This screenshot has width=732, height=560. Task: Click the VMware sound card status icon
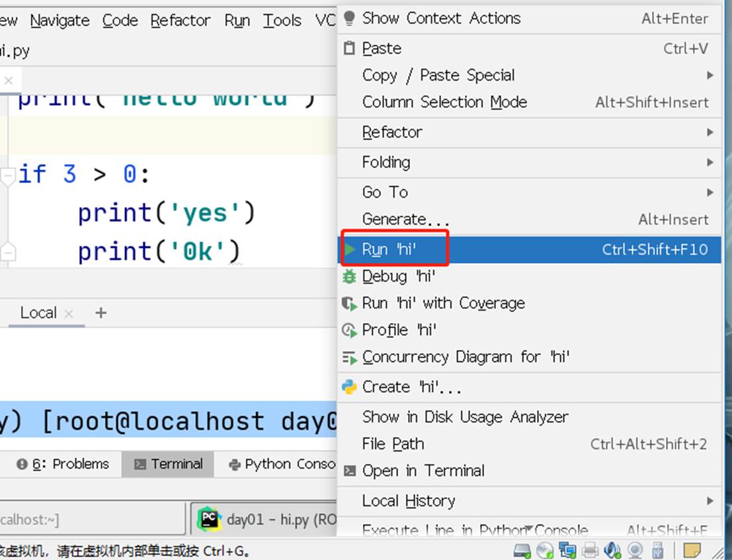[613, 550]
